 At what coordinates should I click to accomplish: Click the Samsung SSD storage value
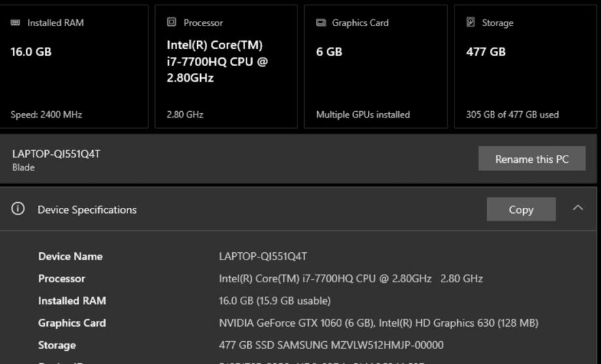331,345
